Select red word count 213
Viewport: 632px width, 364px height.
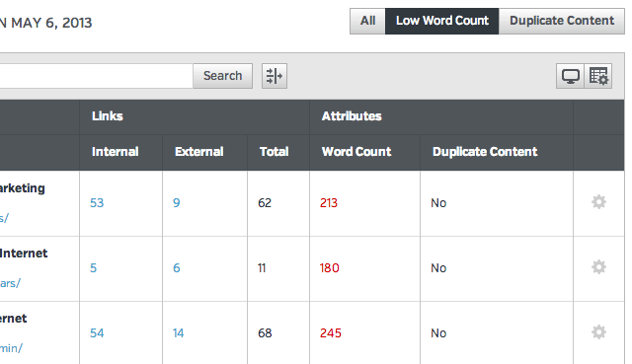(x=329, y=203)
